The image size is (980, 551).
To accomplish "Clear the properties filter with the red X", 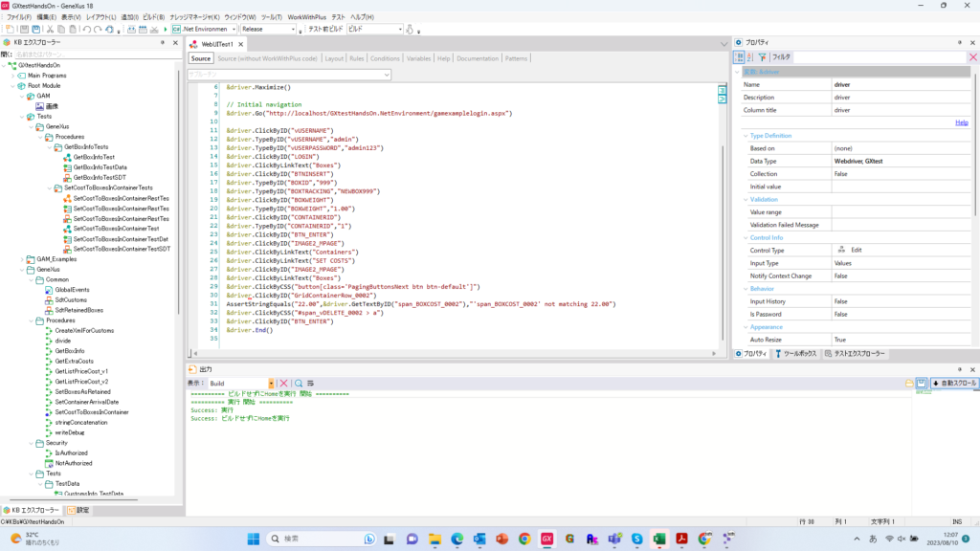I will point(973,56).
